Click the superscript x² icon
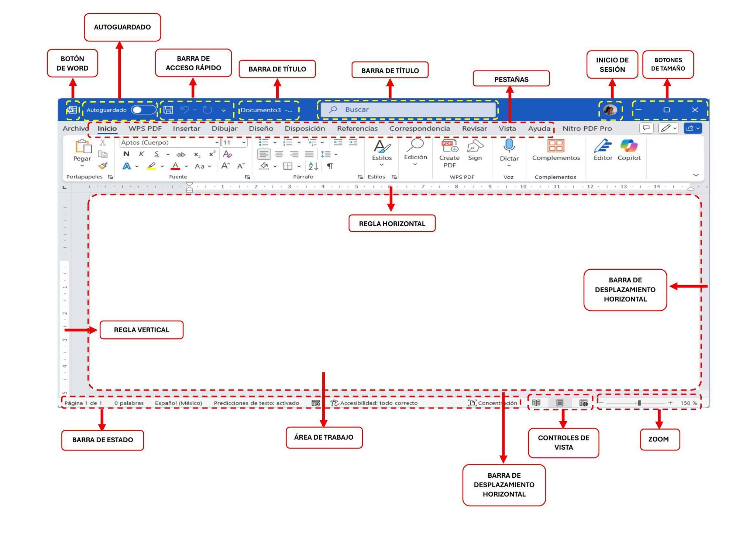The width and height of the screenshot is (756, 535). point(212,154)
